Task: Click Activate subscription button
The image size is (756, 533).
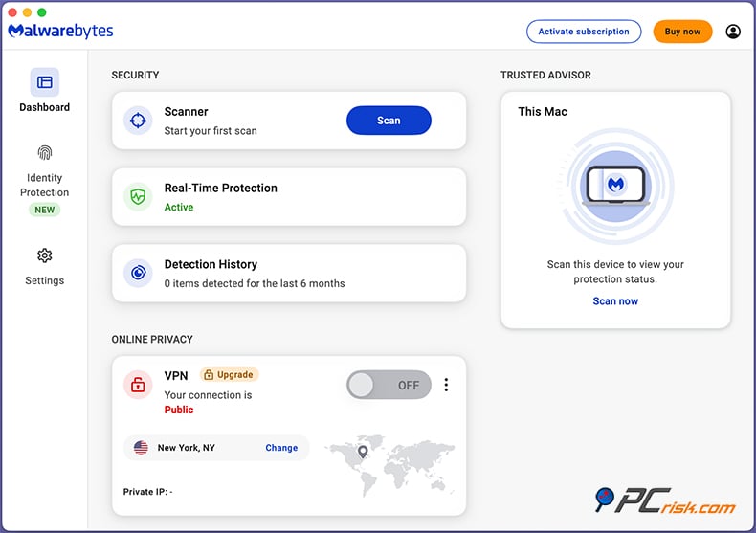Action: (x=584, y=32)
